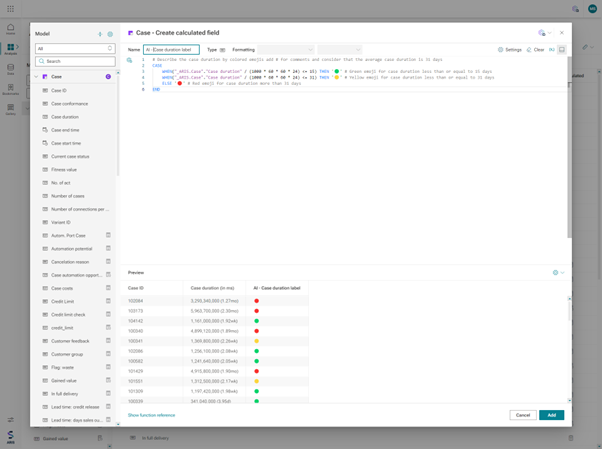Click the preview settings icon
The image size is (602, 449).
tap(556, 272)
